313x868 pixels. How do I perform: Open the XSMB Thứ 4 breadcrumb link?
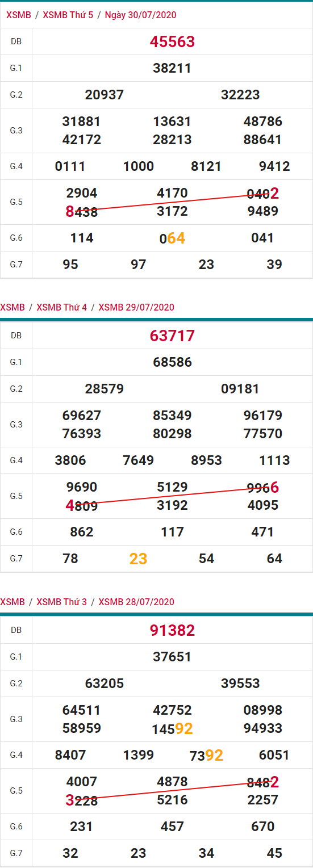point(62,307)
